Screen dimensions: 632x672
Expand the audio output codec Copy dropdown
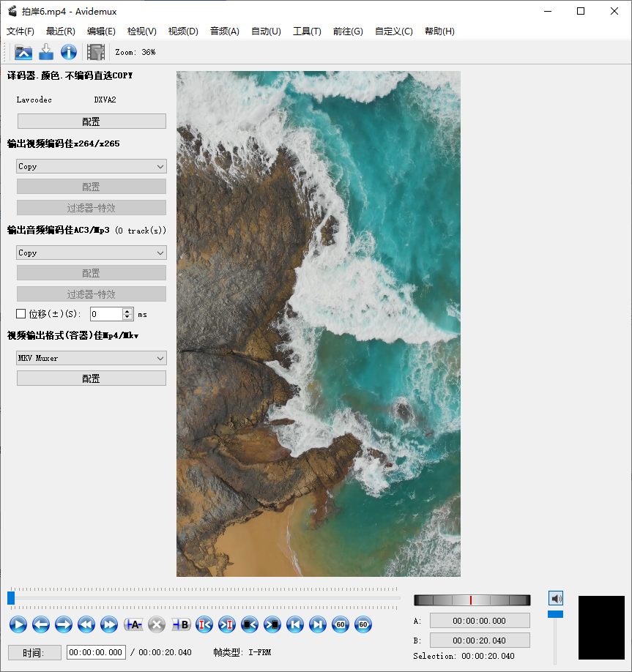pos(92,253)
